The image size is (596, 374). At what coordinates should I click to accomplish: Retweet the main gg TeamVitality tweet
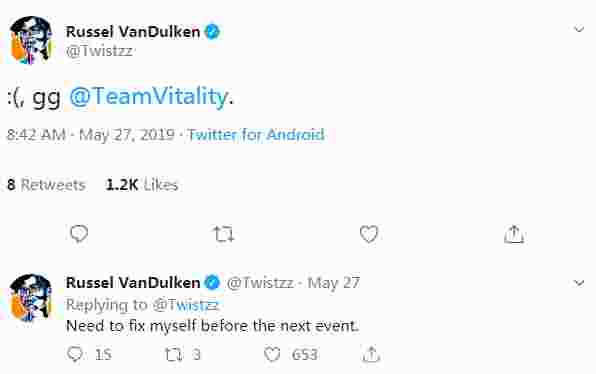coord(224,234)
